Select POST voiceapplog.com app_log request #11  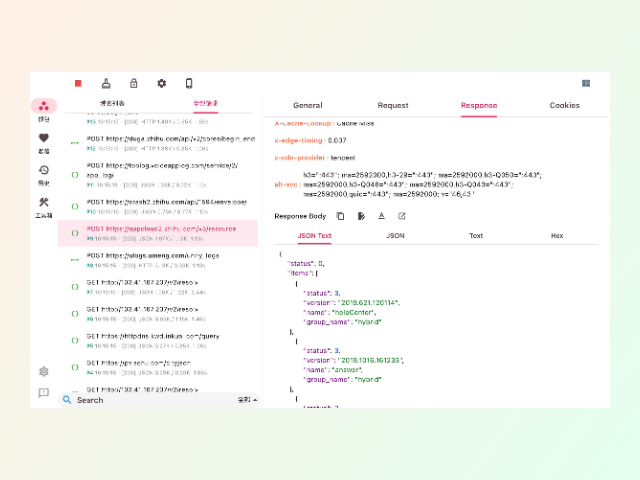point(158,175)
